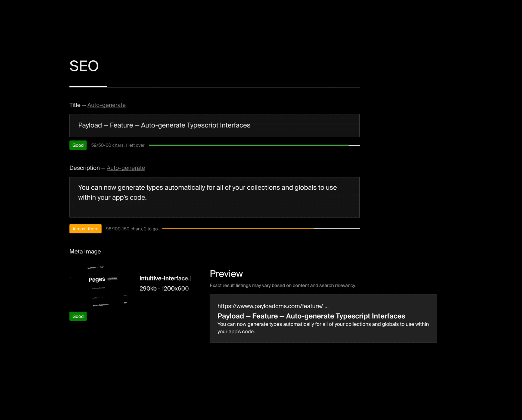Click the Description Auto-generate link
The width and height of the screenshot is (522, 420).
tap(126, 168)
